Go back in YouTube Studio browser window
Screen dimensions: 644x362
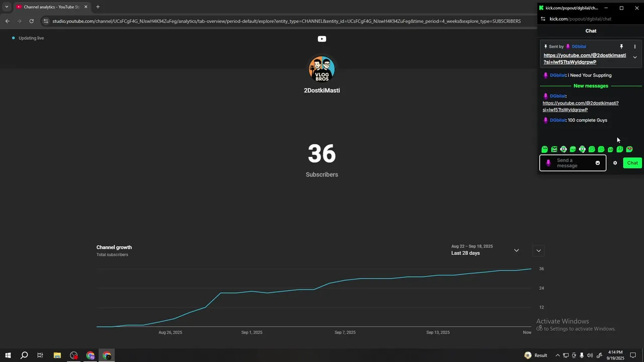(7, 21)
